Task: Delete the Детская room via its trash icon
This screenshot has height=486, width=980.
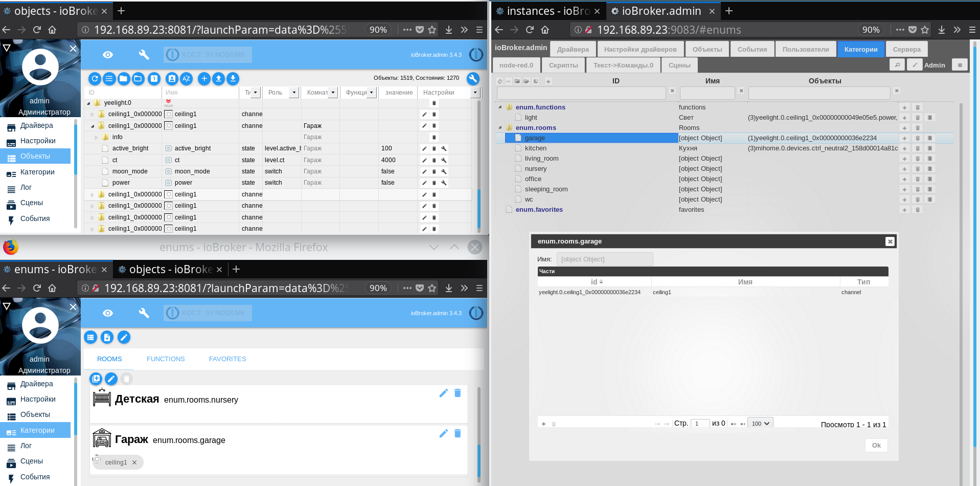Action: tap(458, 393)
